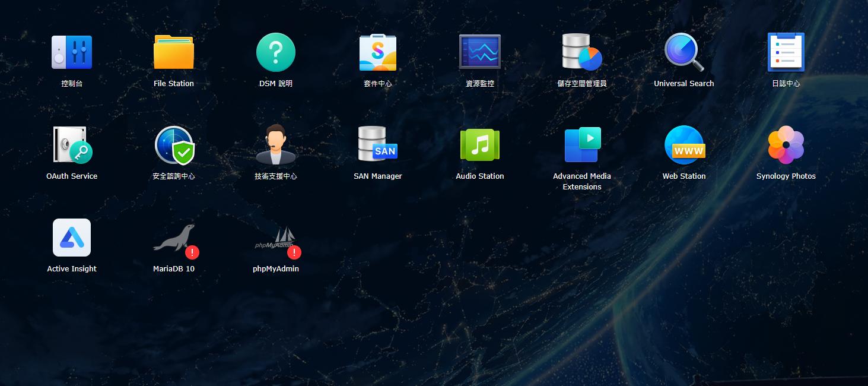The width and height of the screenshot is (868, 386).
Task: Click the '技術支援中心' label text
Action: pos(276,176)
